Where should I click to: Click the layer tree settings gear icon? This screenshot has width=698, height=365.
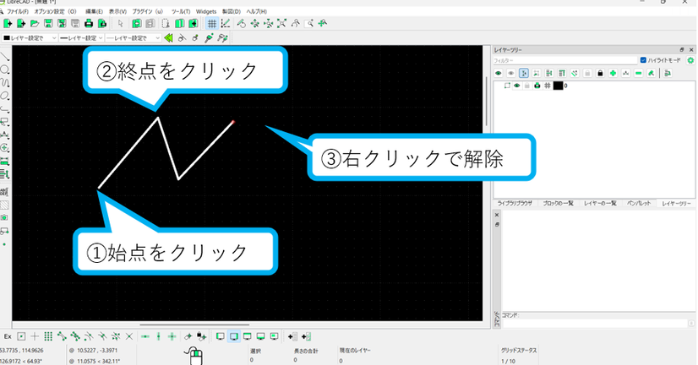[x=691, y=60]
